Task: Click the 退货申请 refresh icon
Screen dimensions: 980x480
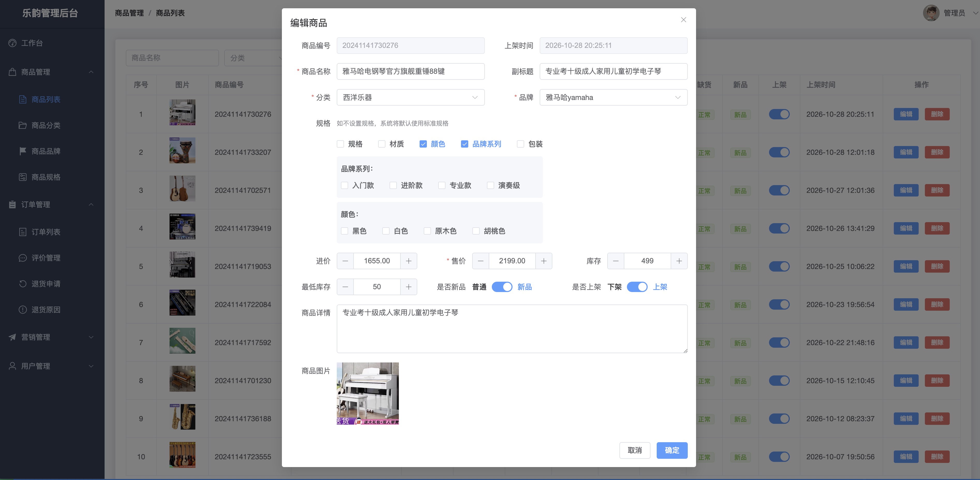Action: [23, 283]
